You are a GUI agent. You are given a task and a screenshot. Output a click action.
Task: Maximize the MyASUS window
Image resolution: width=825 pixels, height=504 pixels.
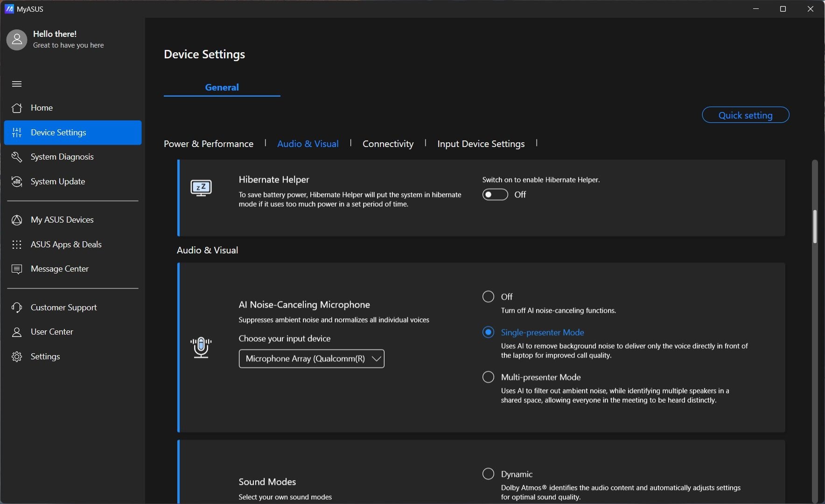point(783,9)
